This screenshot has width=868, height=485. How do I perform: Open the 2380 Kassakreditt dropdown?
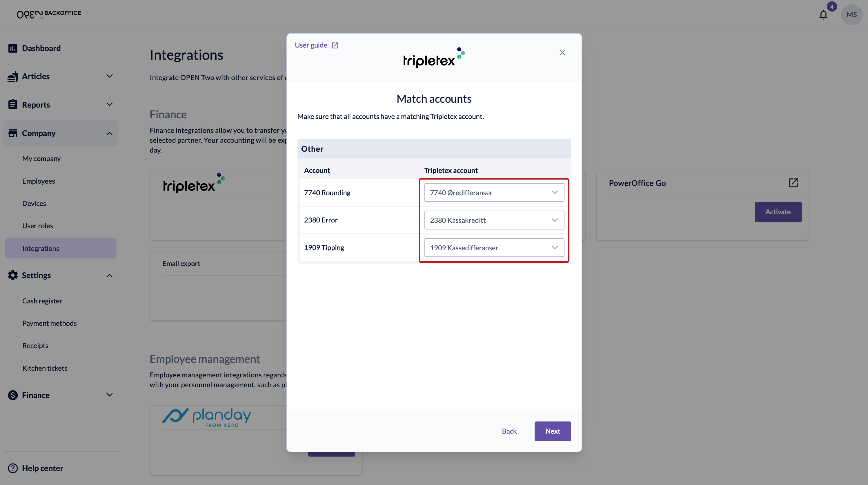494,220
